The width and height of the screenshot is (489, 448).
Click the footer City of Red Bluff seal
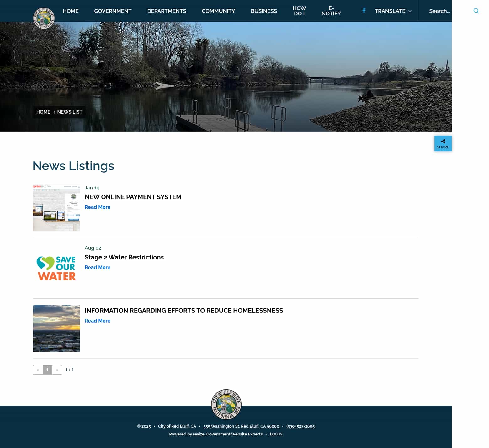226,404
